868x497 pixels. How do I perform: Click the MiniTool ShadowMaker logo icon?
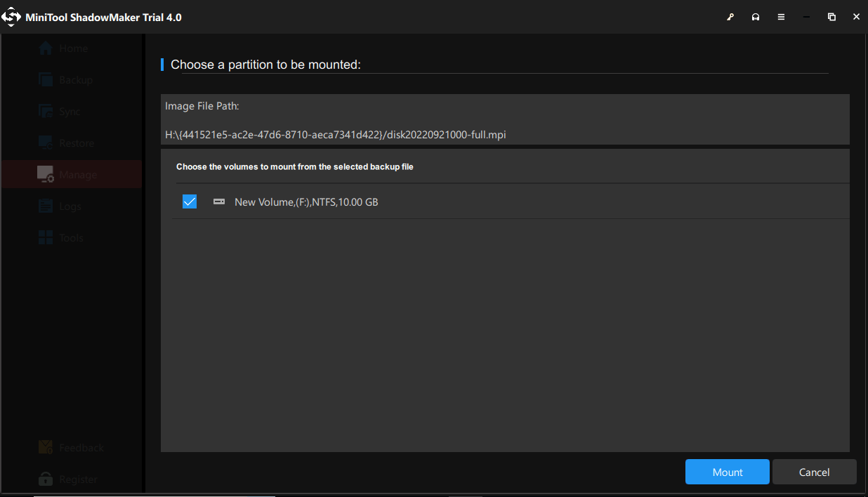[11, 17]
